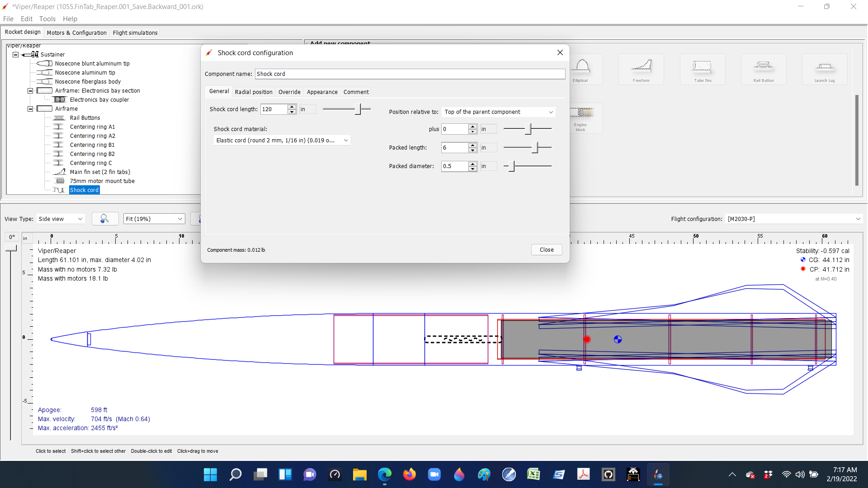Collapse the Airframe tree node
Viewport: 868px width, 488px height.
[x=30, y=108]
